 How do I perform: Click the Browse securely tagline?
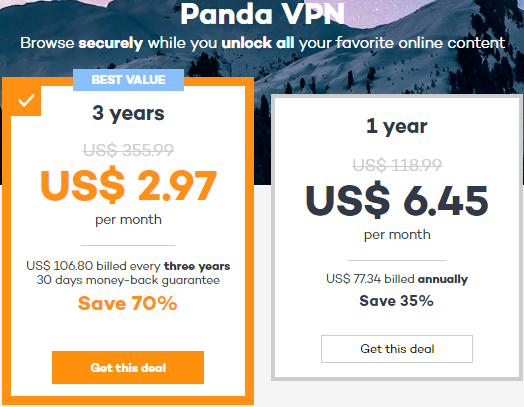click(262, 43)
